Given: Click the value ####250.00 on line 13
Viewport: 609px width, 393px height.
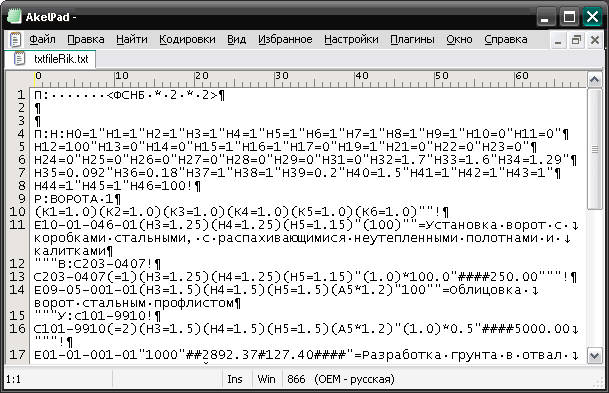Looking at the screenshot, I should point(498,277).
